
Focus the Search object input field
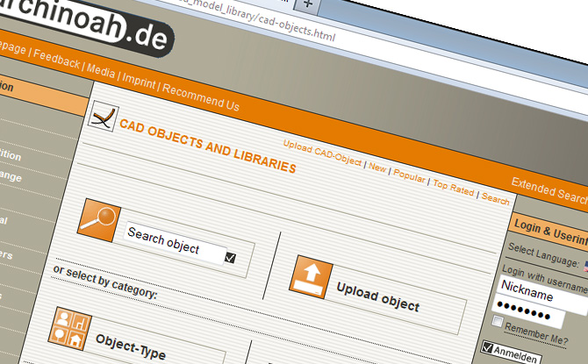click(x=176, y=243)
